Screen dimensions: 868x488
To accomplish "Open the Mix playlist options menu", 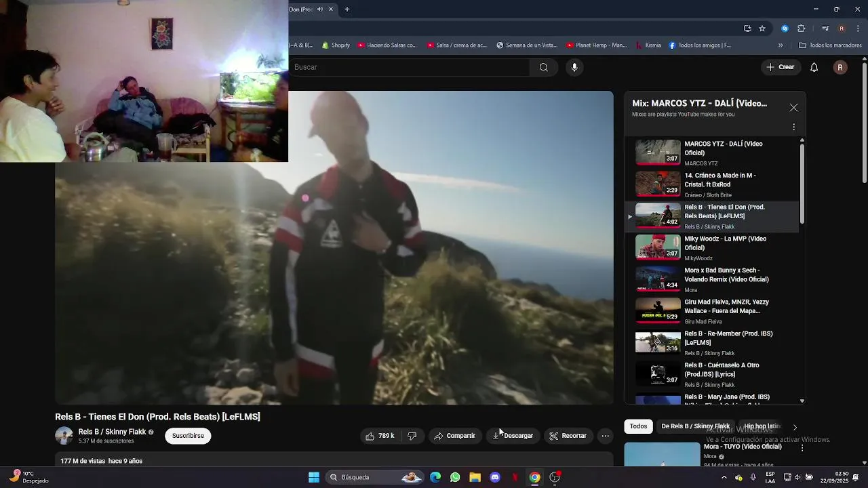I will [x=793, y=127].
